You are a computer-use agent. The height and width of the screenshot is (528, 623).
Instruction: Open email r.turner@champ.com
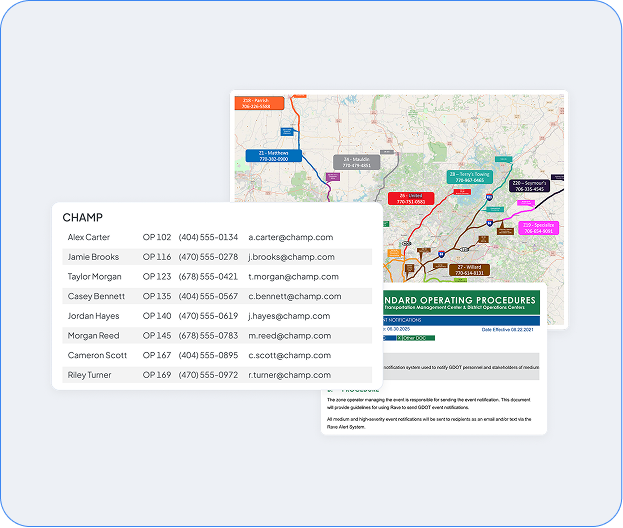pyautogui.click(x=290, y=375)
